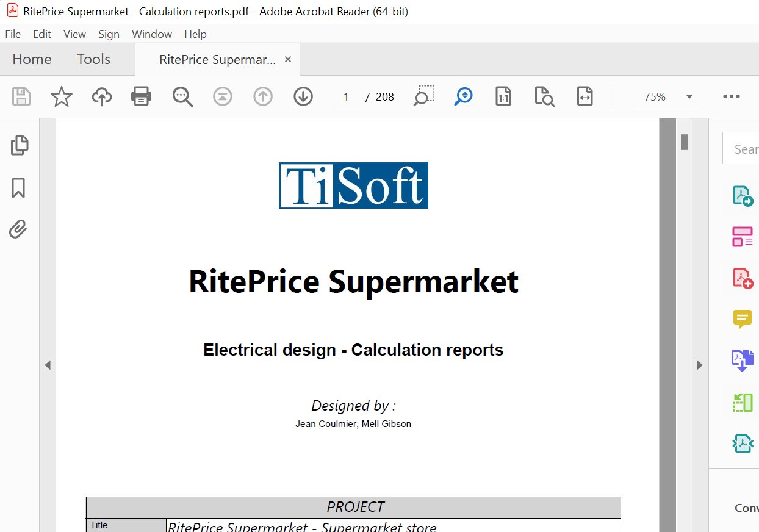Select the marquee zoom tool
The width and height of the screenshot is (759, 532).
click(423, 96)
